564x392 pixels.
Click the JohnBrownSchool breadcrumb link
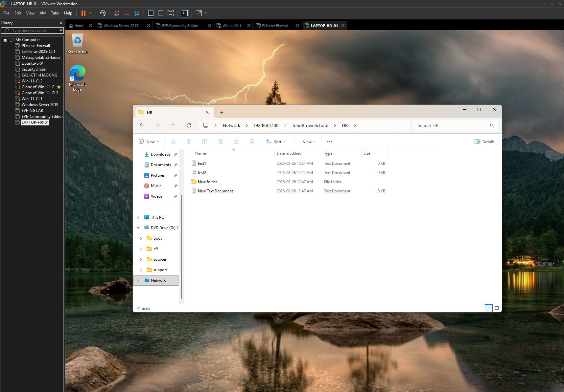310,125
